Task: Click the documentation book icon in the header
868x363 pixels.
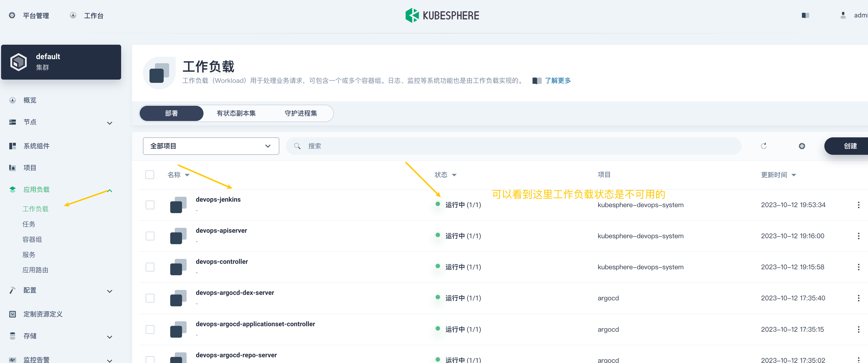Action: coord(805,16)
